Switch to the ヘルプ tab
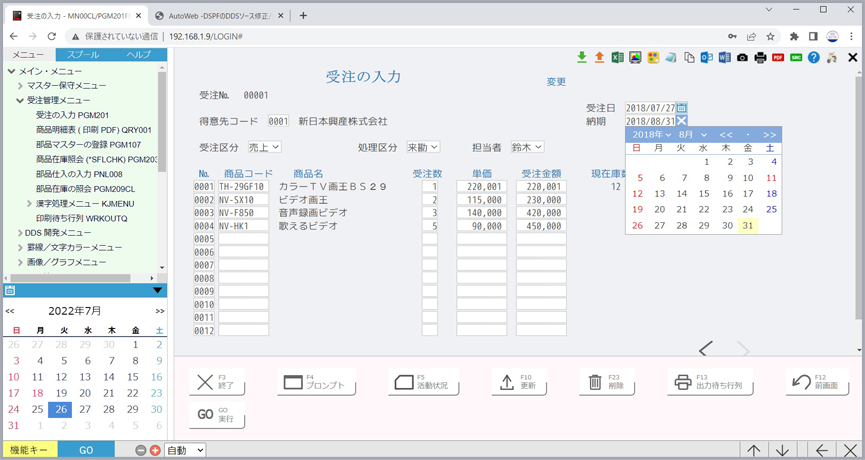Screen dimensions: 865x460 coord(138,55)
